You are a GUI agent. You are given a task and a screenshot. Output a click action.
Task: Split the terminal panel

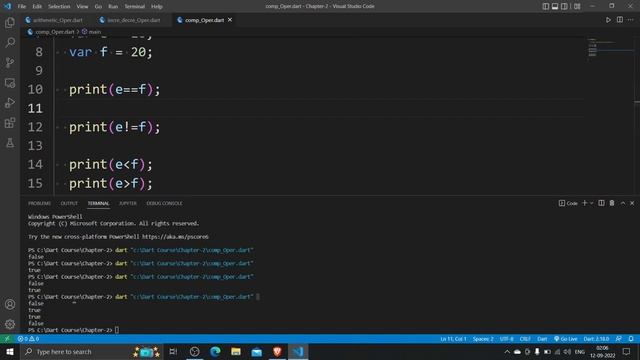pyautogui.click(x=601, y=203)
